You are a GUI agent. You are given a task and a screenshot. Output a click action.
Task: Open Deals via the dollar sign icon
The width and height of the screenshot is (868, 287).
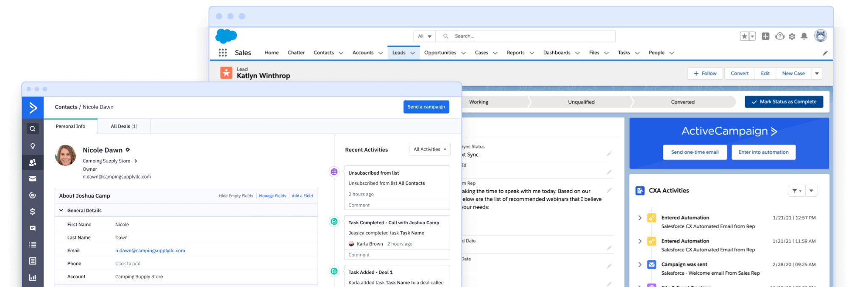(x=33, y=212)
